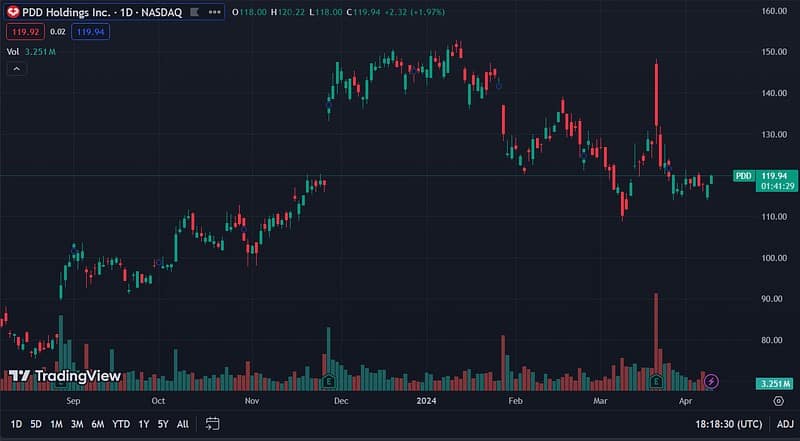Image resolution: width=800 pixels, height=441 pixels.
Task: Toggle ADJ adjusted data setting
Action: click(785, 424)
